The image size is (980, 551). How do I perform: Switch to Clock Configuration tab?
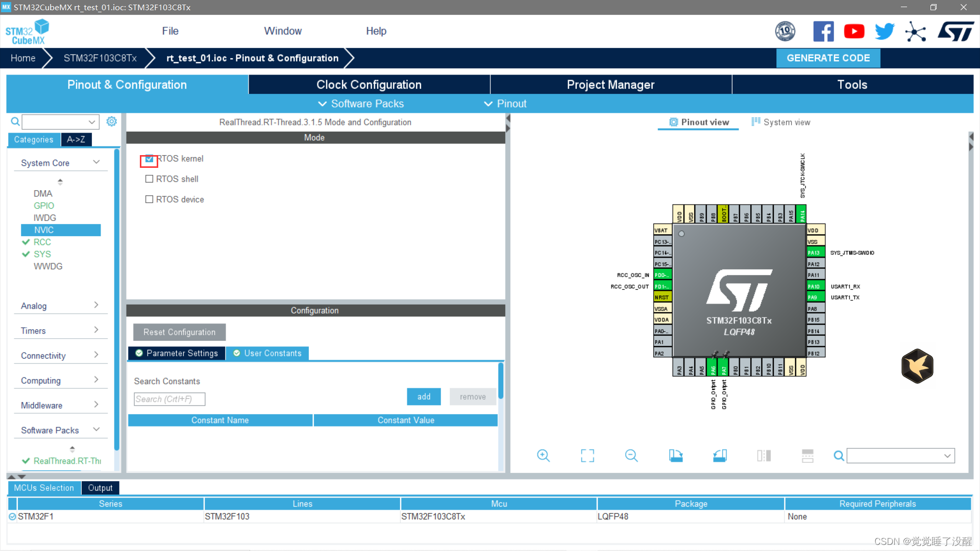(x=369, y=85)
